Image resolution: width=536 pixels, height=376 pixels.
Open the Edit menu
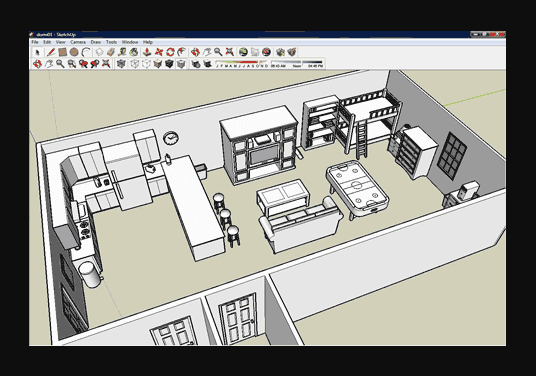pyautogui.click(x=47, y=42)
